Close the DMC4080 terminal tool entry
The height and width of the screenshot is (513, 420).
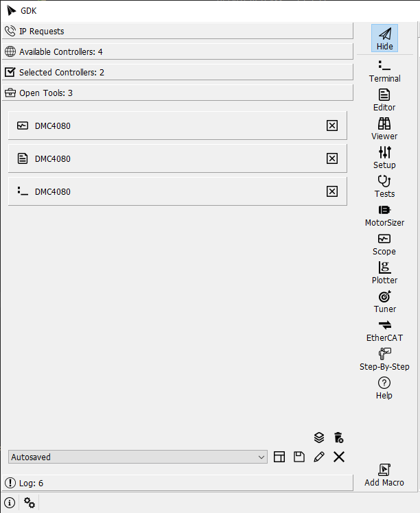[332, 191]
